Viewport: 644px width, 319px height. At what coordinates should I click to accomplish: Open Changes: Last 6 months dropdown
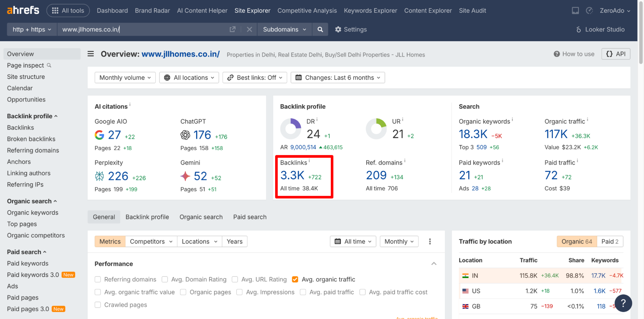(338, 78)
